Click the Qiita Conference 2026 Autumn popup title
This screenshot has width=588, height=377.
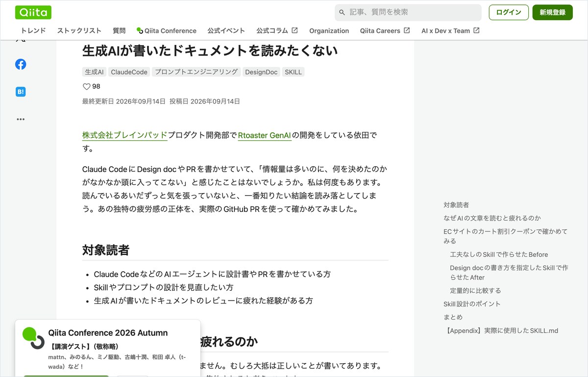coord(108,333)
